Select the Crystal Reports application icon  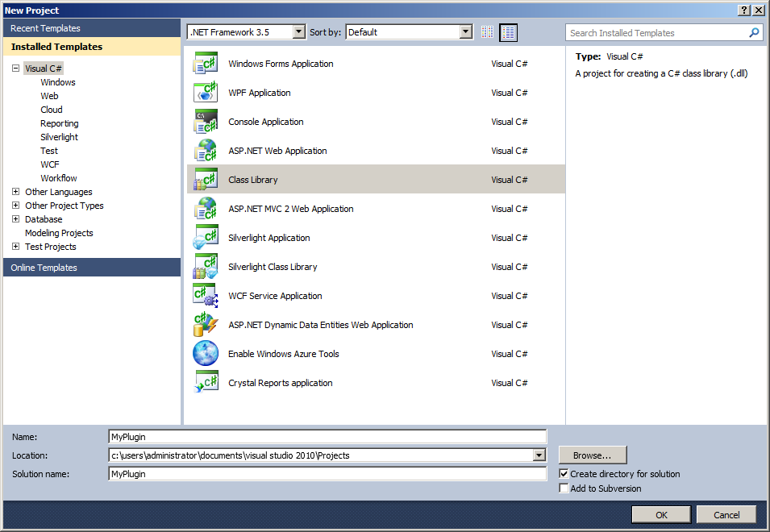pos(206,382)
